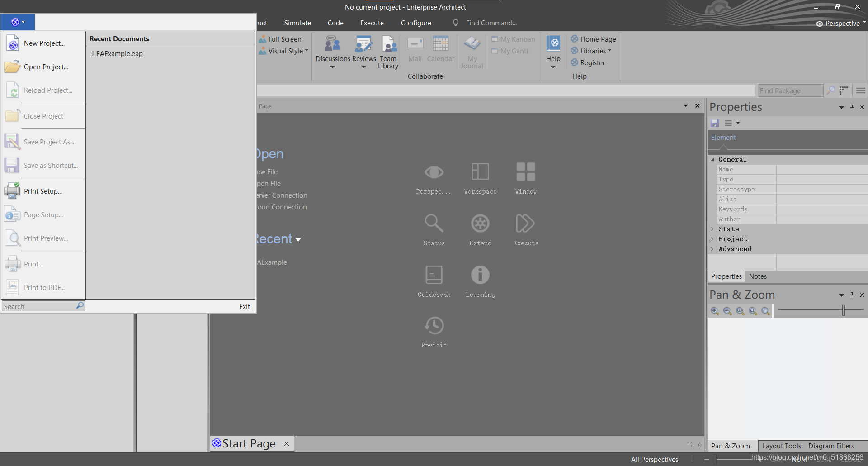Pin the Pan & Zoom panel
The width and height of the screenshot is (868, 466).
(852, 295)
